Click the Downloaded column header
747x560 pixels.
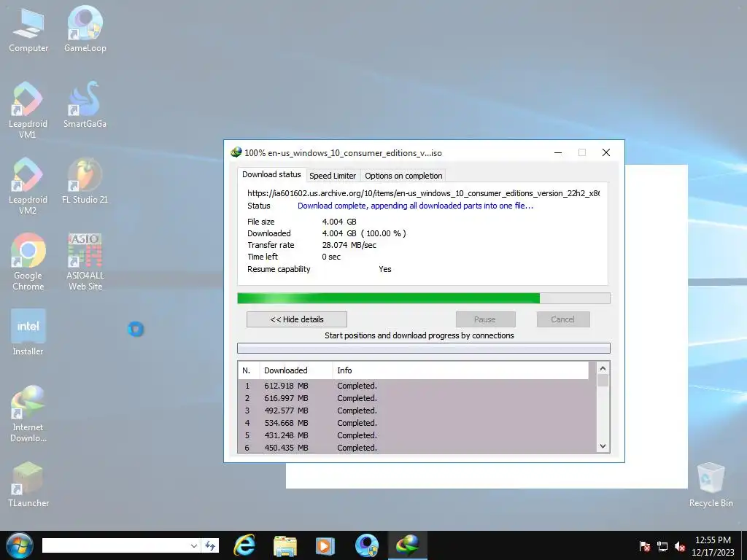point(296,370)
